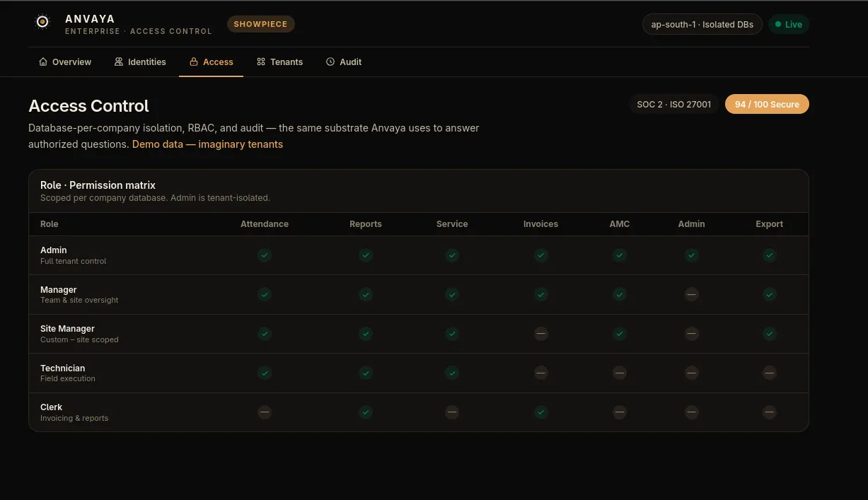This screenshot has width=868, height=500.
Task: Click Technician's AMC denied dash
Action: pos(620,373)
